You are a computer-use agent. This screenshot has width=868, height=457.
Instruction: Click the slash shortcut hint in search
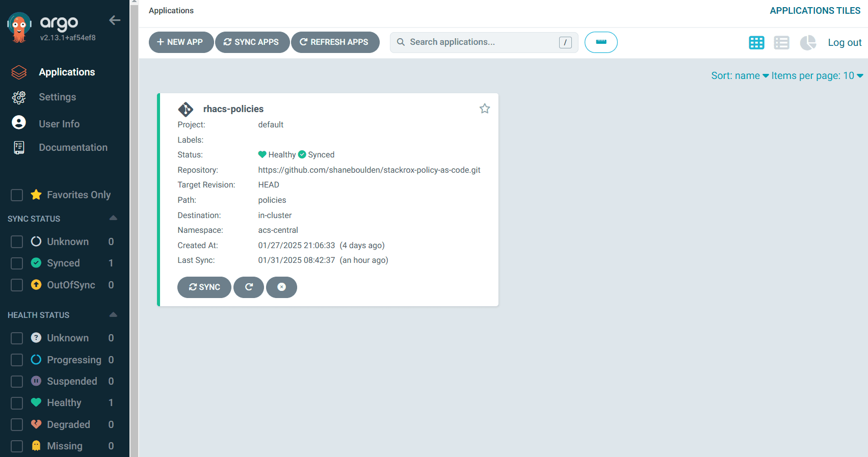[565, 42]
